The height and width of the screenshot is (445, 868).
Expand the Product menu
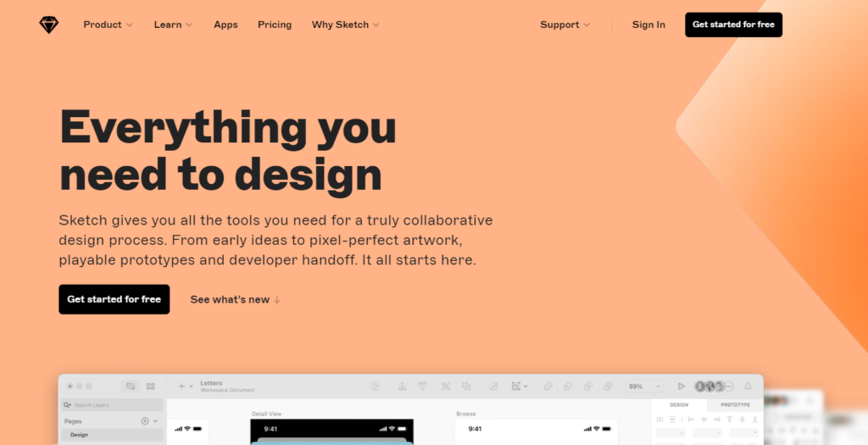(x=108, y=25)
